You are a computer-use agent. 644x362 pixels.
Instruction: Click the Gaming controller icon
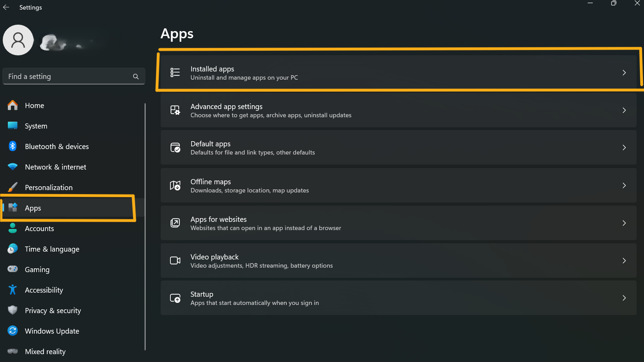coord(13,269)
